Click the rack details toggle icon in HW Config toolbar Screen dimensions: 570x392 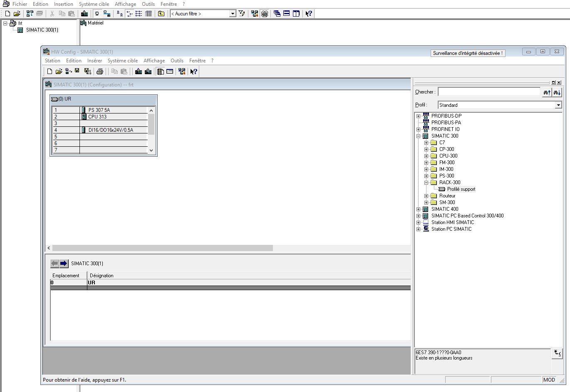[170, 71]
